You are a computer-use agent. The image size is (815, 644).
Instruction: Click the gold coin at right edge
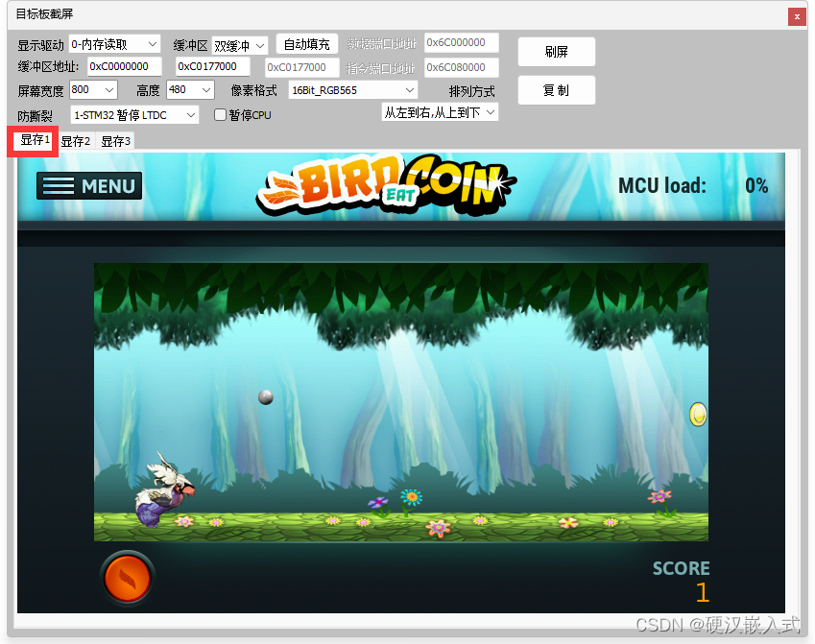point(698,415)
